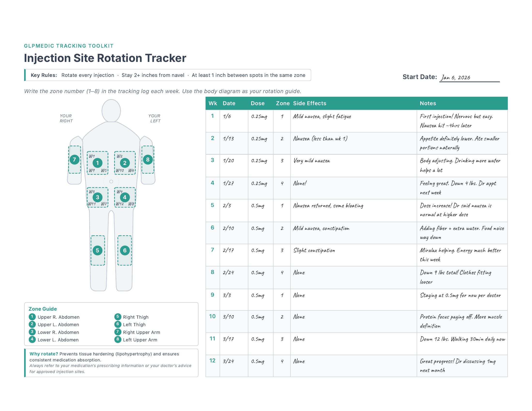Click the Left Thigh badge in Zone Guide
Screen dimensions: 532x411
118,324
